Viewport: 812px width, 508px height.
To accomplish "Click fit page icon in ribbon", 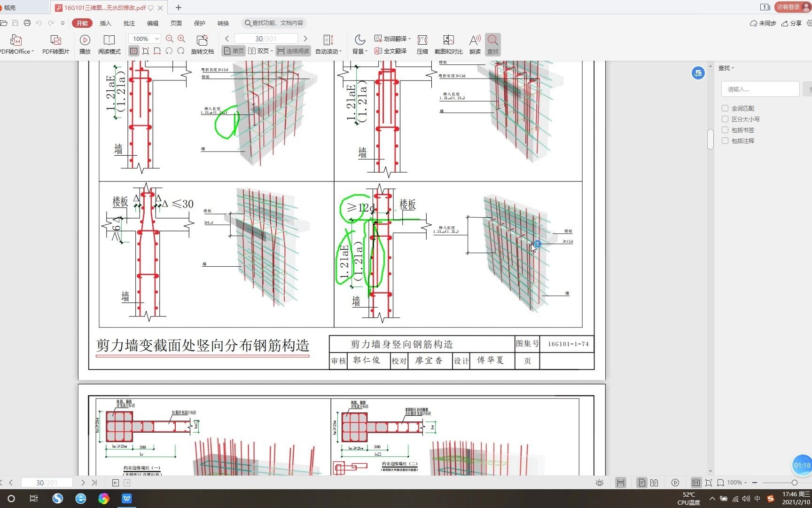I will (x=146, y=51).
